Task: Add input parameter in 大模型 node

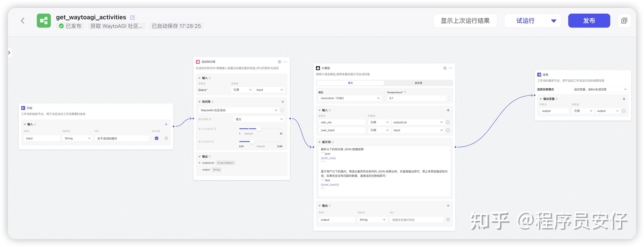Action: click(448, 110)
